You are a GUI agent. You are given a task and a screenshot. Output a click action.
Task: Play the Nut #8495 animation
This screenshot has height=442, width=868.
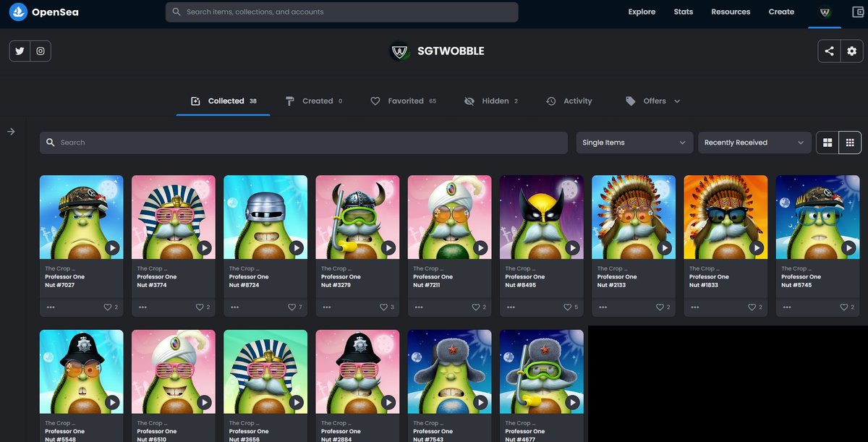click(572, 248)
